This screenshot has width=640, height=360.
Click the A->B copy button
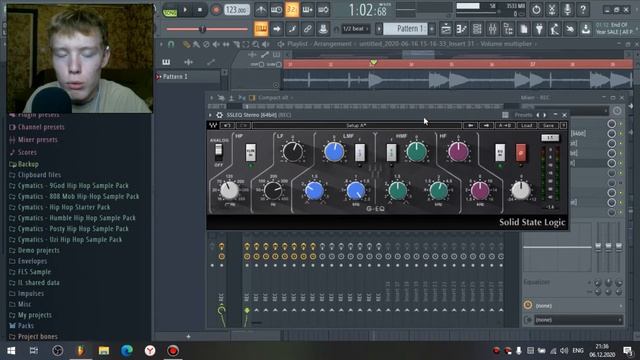coord(504,125)
